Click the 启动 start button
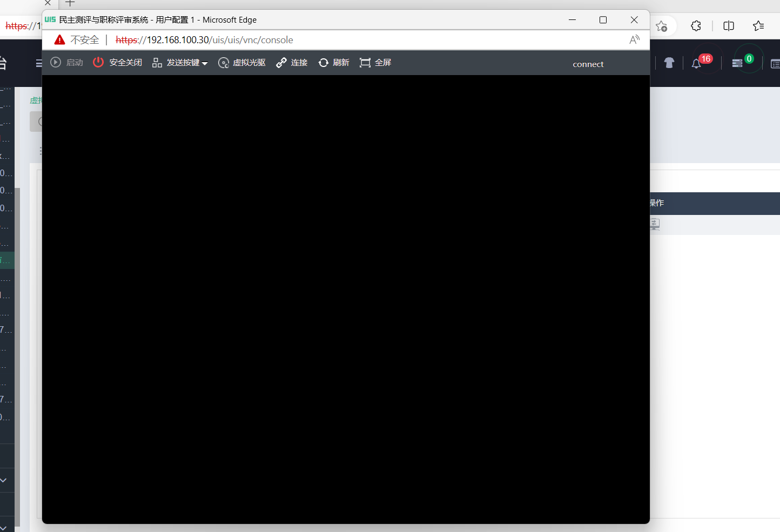 [66, 63]
